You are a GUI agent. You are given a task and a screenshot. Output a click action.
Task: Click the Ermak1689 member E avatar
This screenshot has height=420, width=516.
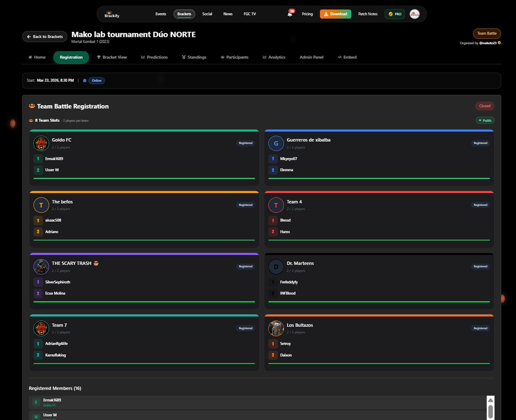pos(36,402)
